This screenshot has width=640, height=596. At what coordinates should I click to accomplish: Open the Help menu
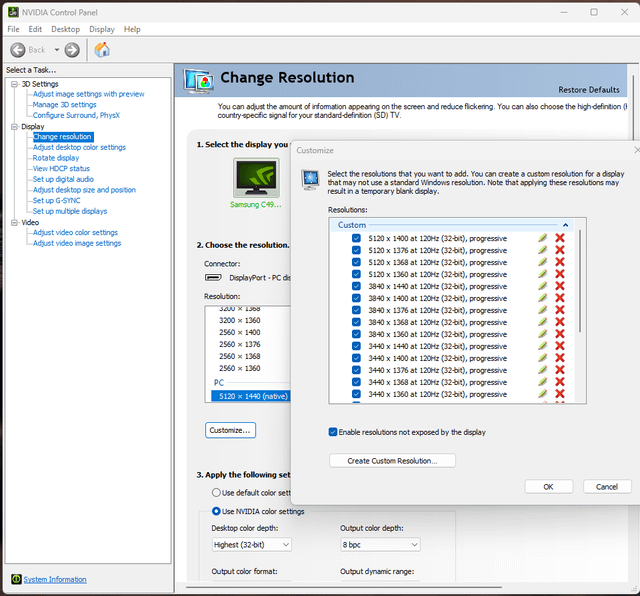[x=132, y=29]
